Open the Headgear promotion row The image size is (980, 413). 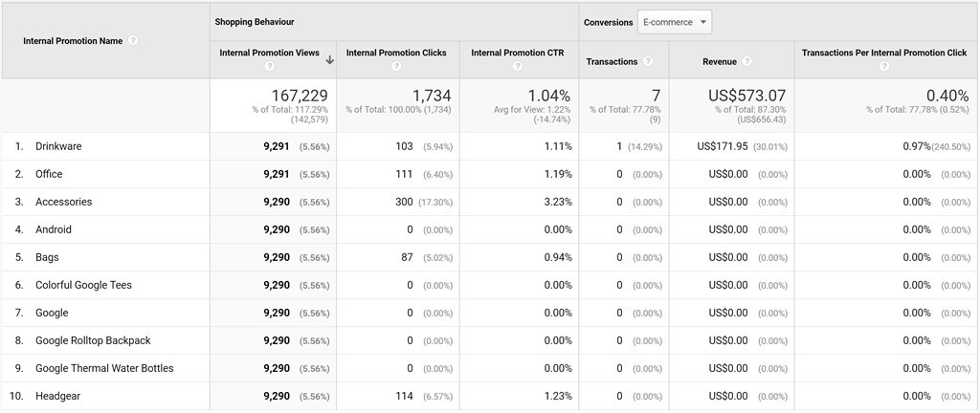click(x=58, y=396)
